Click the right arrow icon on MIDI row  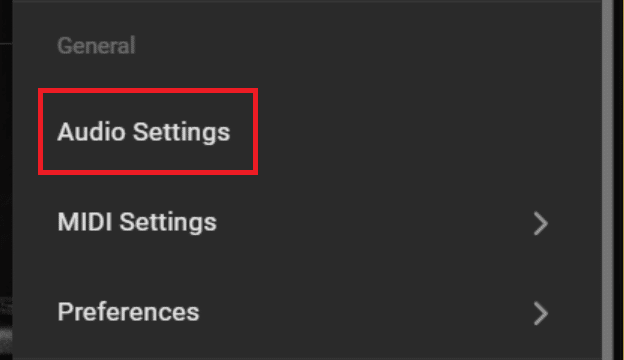[541, 224]
